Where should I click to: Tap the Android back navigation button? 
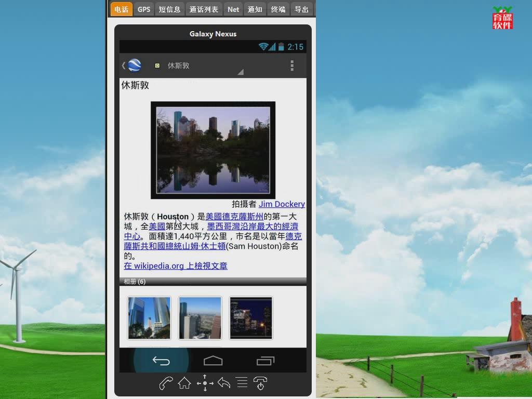[161, 361]
